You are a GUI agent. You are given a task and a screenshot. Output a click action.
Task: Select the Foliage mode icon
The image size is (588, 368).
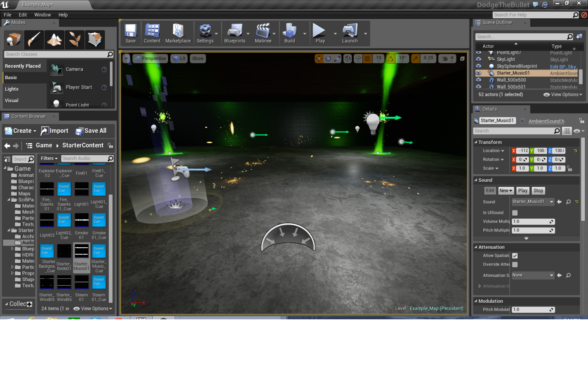pyautogui.click(x=74, y=39)
